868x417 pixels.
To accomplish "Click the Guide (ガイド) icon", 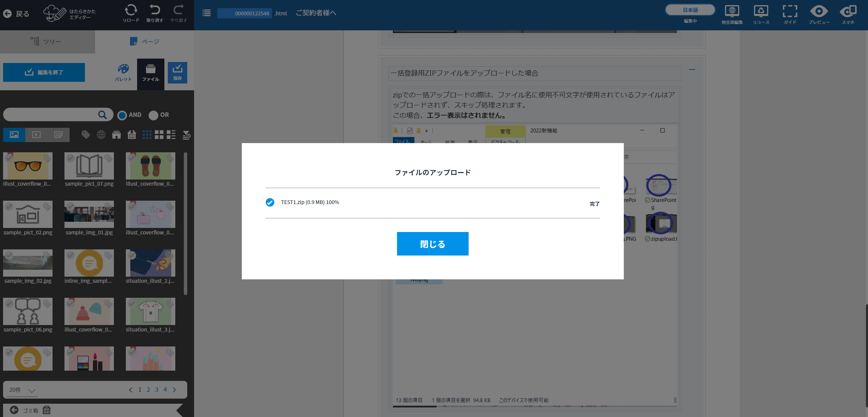I will click(x=790, y=12).
